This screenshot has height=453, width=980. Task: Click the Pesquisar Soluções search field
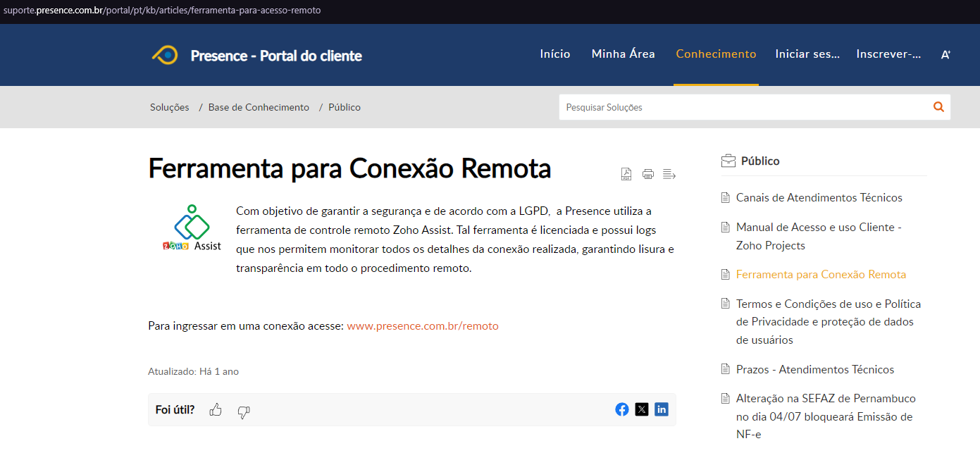click(745, 107)
